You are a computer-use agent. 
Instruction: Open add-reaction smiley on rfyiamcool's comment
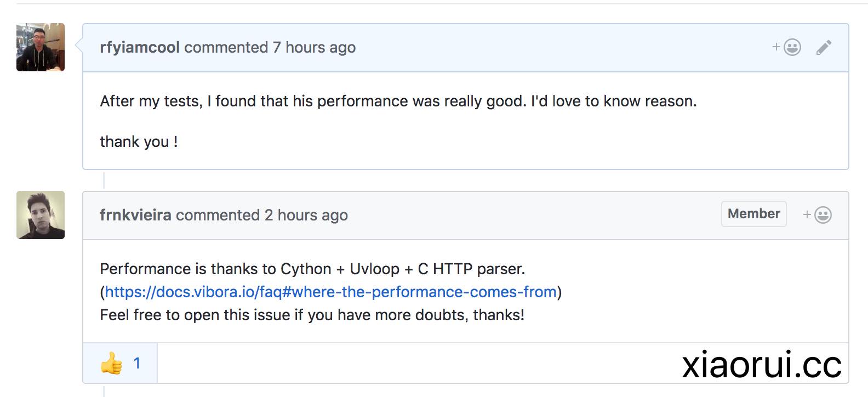(787, 48)
